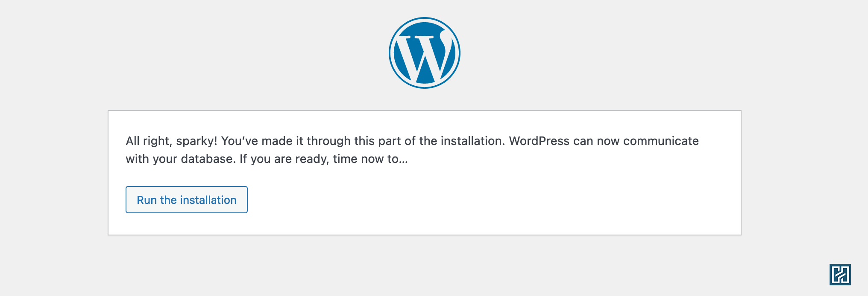868x296 pixels.
Task: Click the WordPress logo at top
Action: coord(425,53)
